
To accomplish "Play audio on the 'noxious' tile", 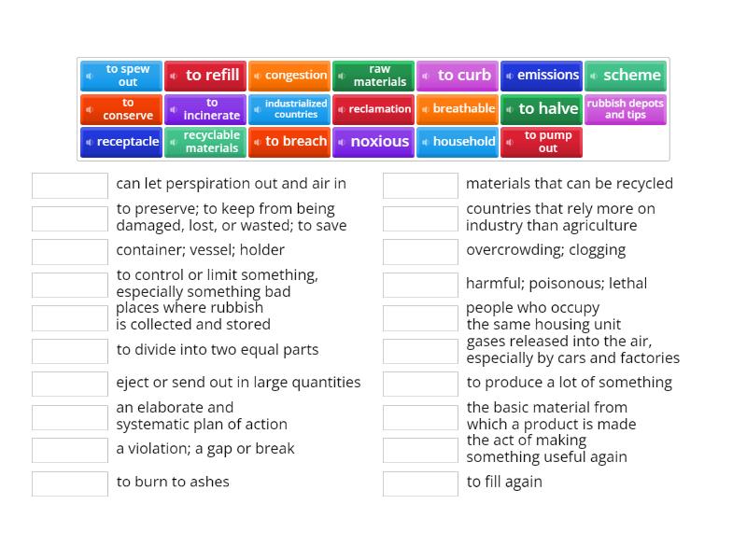I will pyautogui.click(x=342, y=142).
